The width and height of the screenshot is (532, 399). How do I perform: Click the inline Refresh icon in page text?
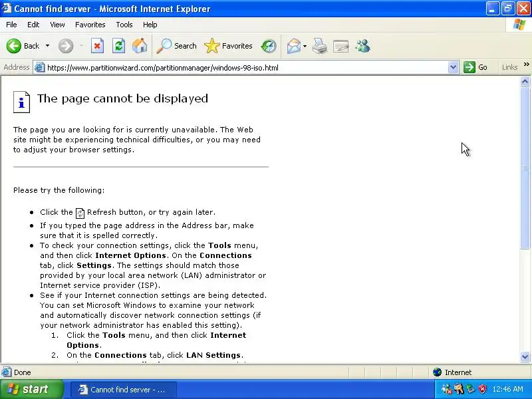(80, 213)
